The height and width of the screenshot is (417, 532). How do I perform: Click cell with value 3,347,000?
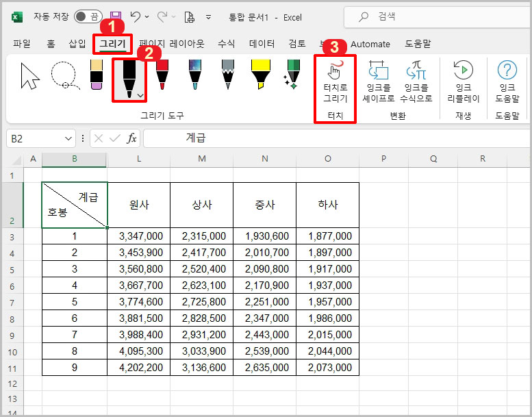[139, 236]
